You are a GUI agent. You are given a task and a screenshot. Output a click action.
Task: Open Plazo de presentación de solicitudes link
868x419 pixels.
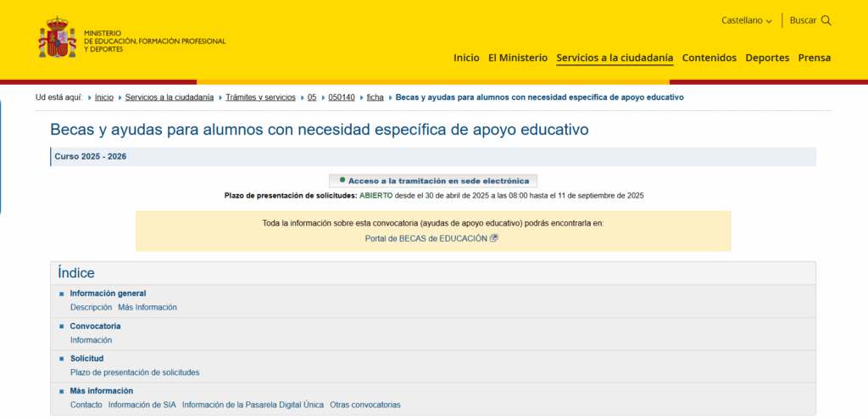click(x=135, y=372)
